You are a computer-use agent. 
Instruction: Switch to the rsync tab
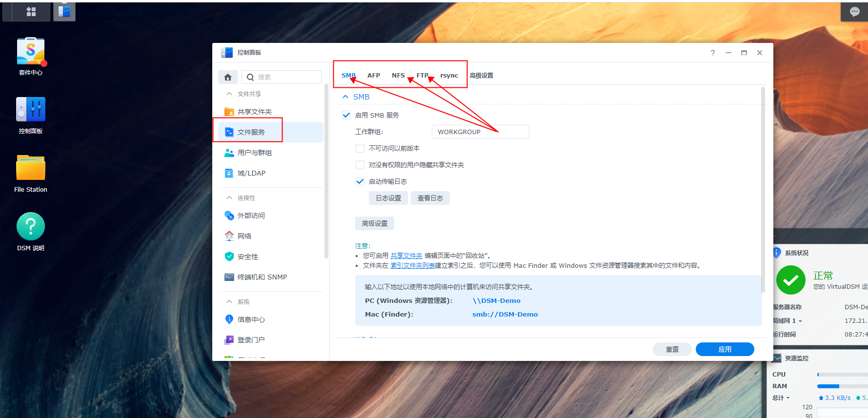coord(449,75)
